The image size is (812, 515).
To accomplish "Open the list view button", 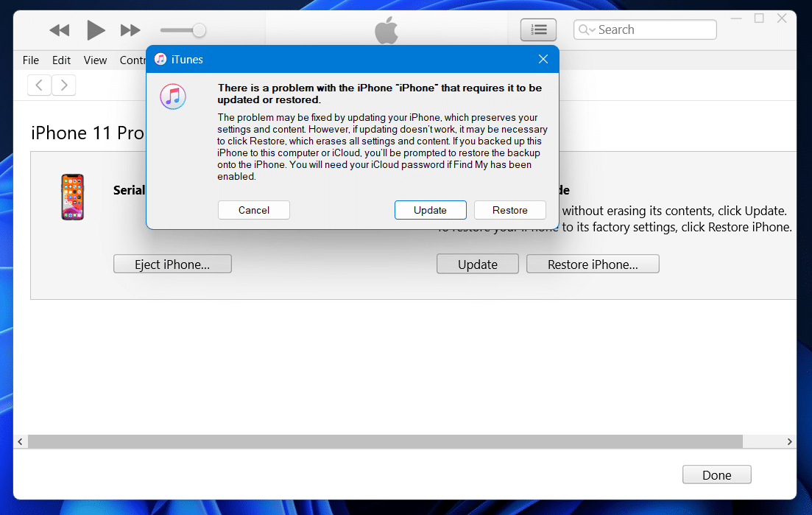I will click(x=538, y=29).
